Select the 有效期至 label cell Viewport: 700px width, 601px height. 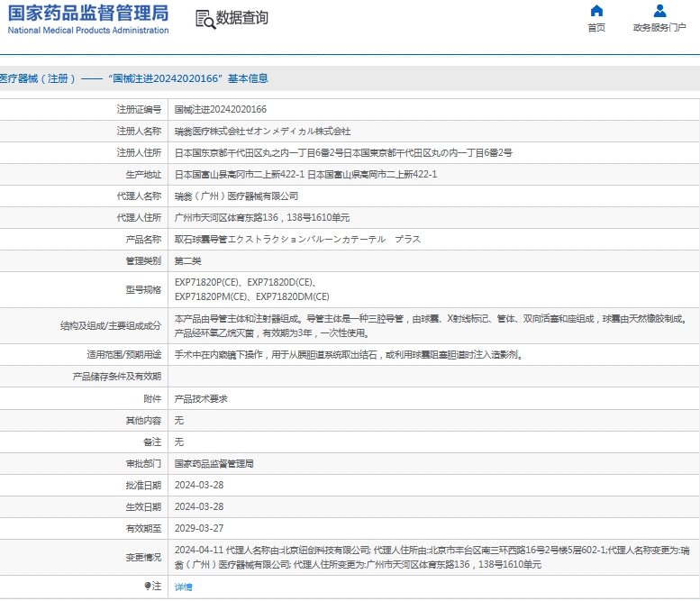point(143,528)
